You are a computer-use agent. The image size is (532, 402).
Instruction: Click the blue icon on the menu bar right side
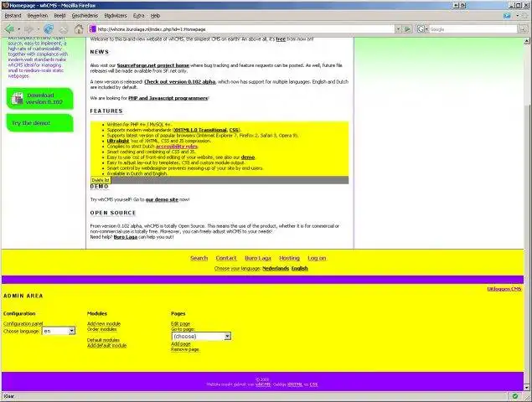(x=507, y=16)
